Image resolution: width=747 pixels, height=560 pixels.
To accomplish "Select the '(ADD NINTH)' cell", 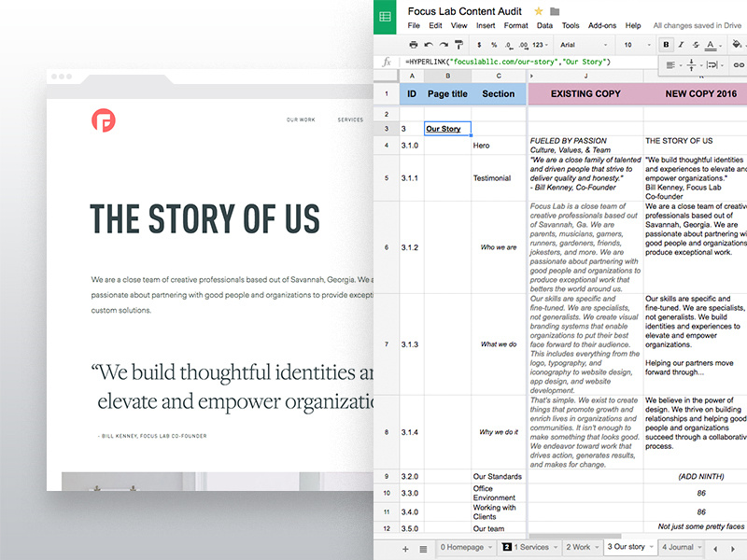I will tap(696, 476).
